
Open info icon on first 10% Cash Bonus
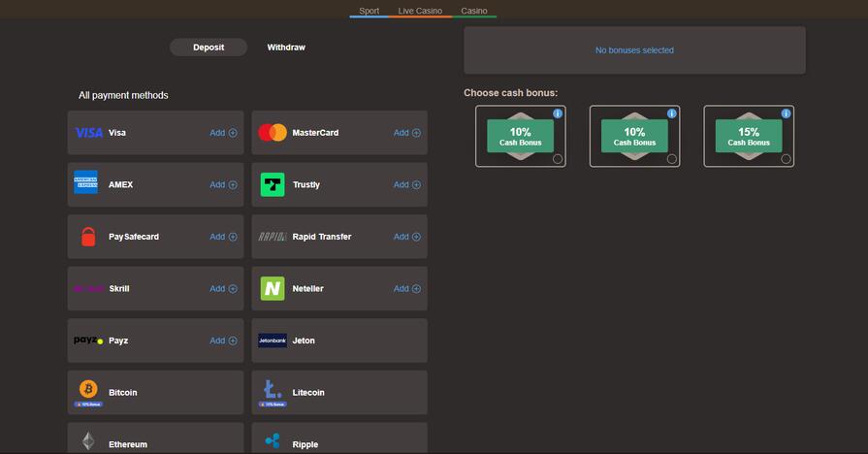click(x=558, y=113)
